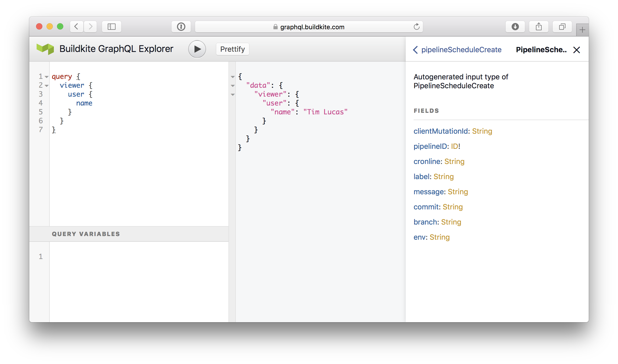The height and width of the screenshot is (364, 618).
Task: Show all tabs overview
Action: point(562,27)
